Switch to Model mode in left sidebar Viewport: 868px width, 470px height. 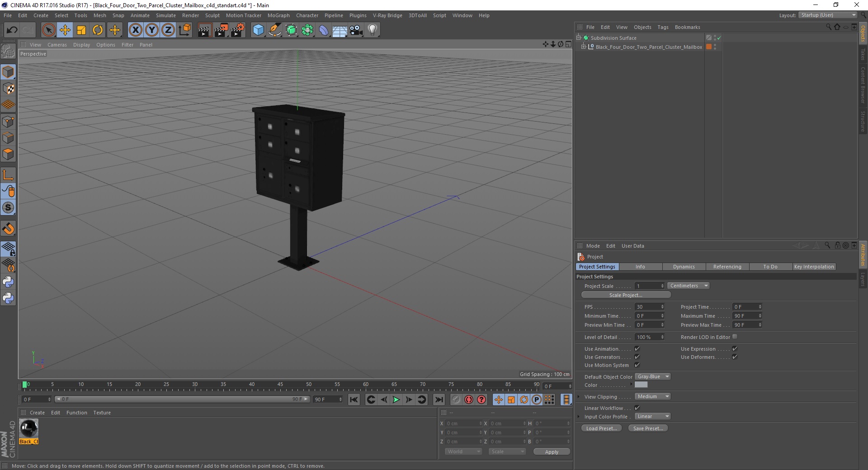(x=8, y=72)
